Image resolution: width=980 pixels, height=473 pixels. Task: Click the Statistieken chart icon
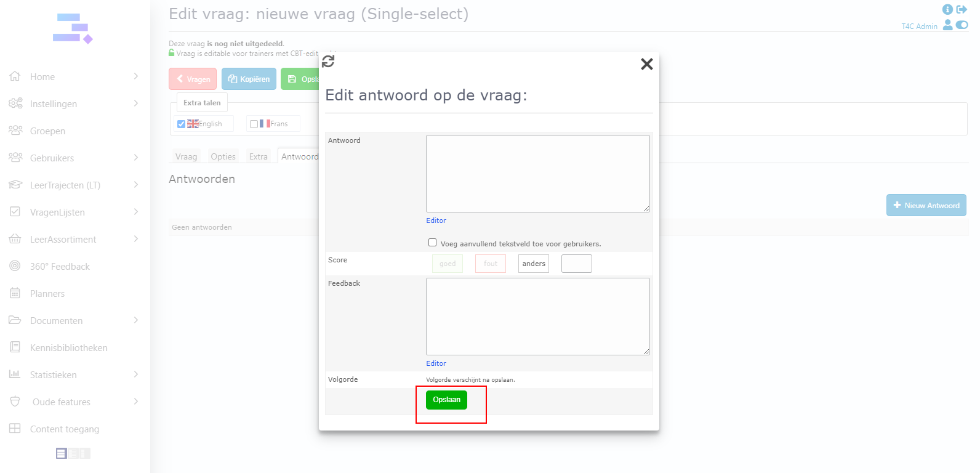(x=15, y=374)
